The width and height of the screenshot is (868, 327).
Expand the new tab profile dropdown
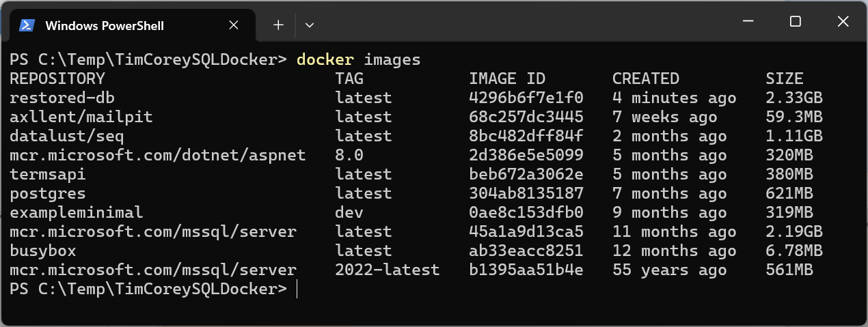coord(310,25)
